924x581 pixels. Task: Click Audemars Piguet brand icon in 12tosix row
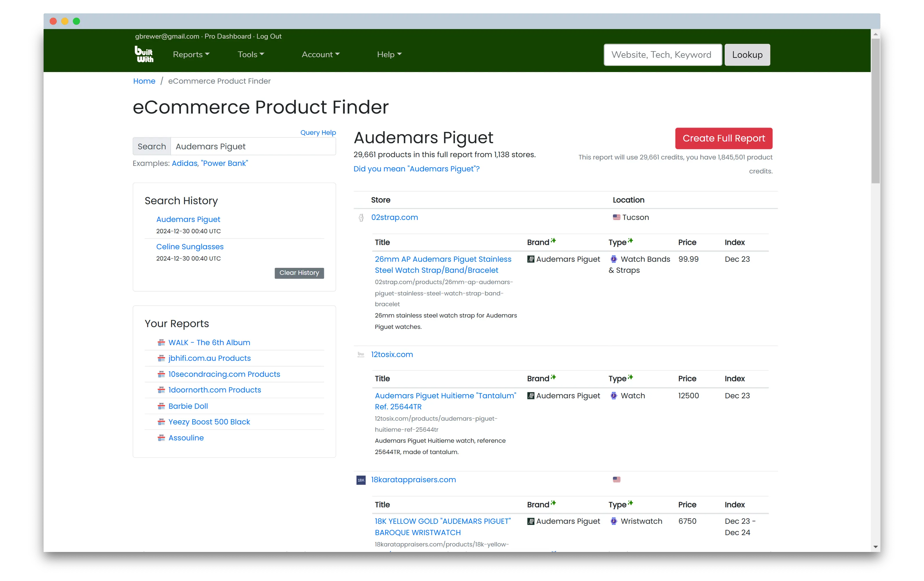(x=531, y=396)
